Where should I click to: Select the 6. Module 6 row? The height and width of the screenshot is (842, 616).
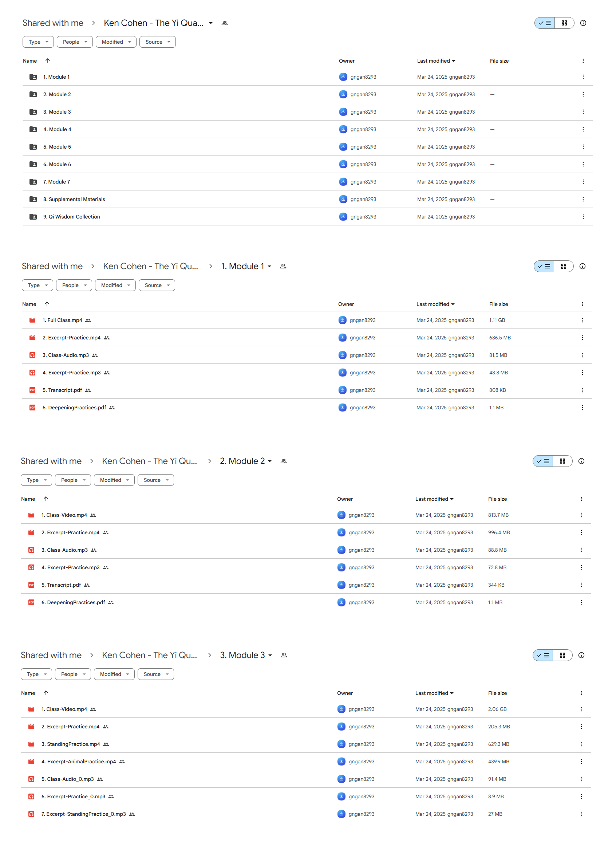pos(308,165)
